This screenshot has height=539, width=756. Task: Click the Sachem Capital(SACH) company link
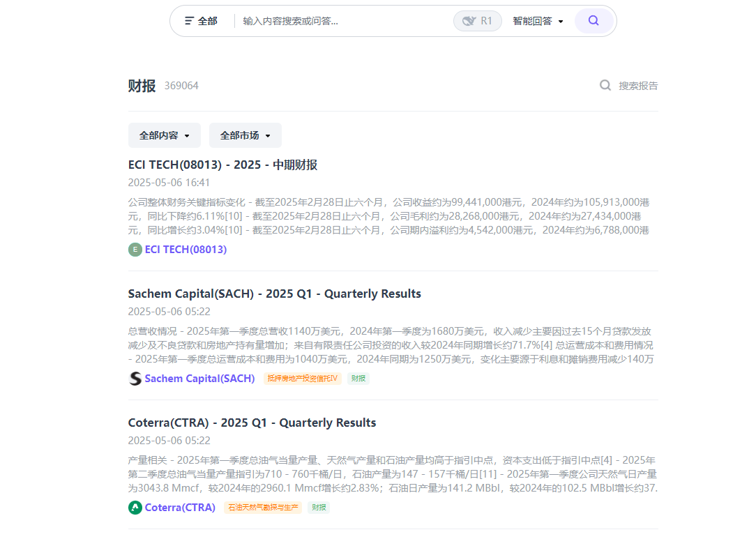tap(199, 379)
